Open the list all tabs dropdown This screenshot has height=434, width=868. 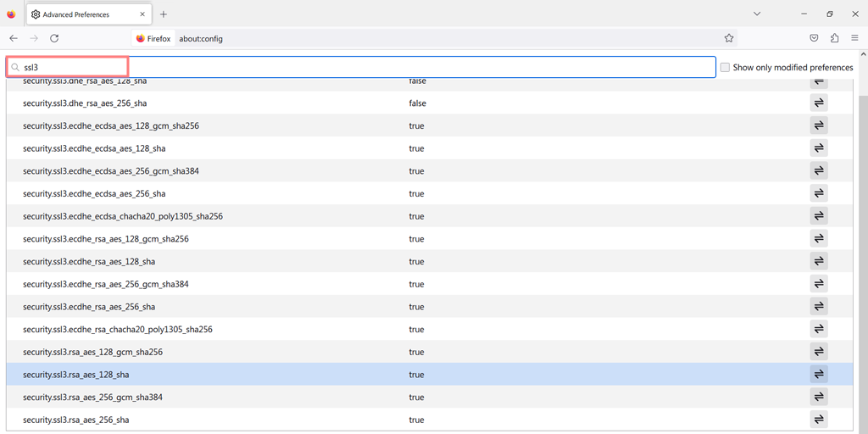coord(757,14)
